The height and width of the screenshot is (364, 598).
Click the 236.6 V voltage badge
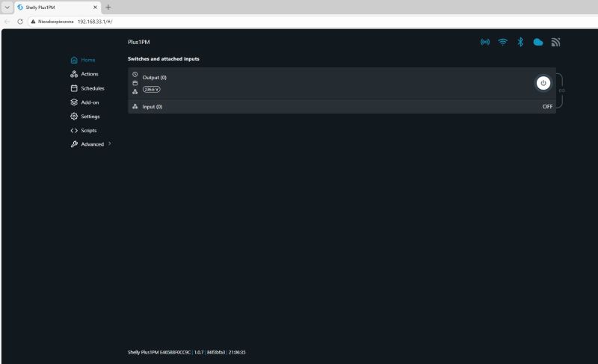152,89
